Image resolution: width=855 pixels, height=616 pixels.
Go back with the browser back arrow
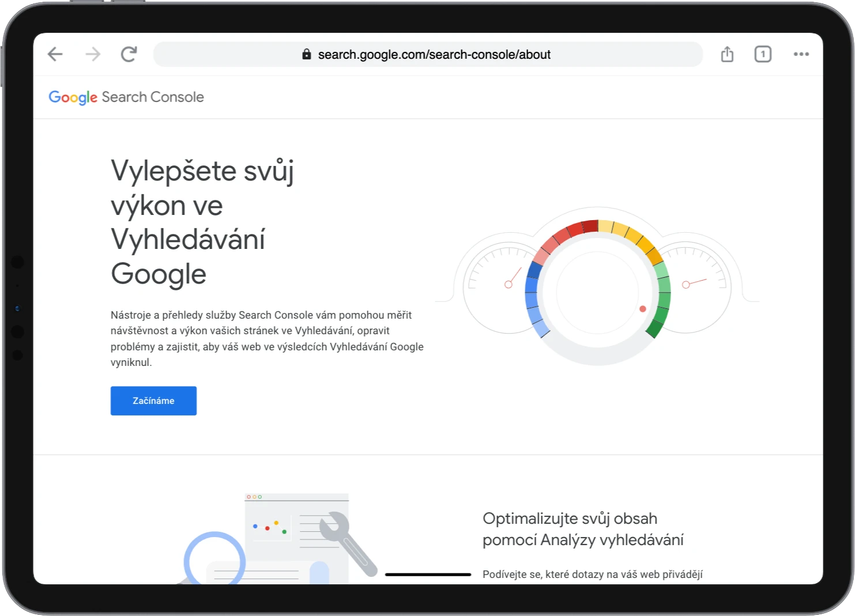[55, 54]
